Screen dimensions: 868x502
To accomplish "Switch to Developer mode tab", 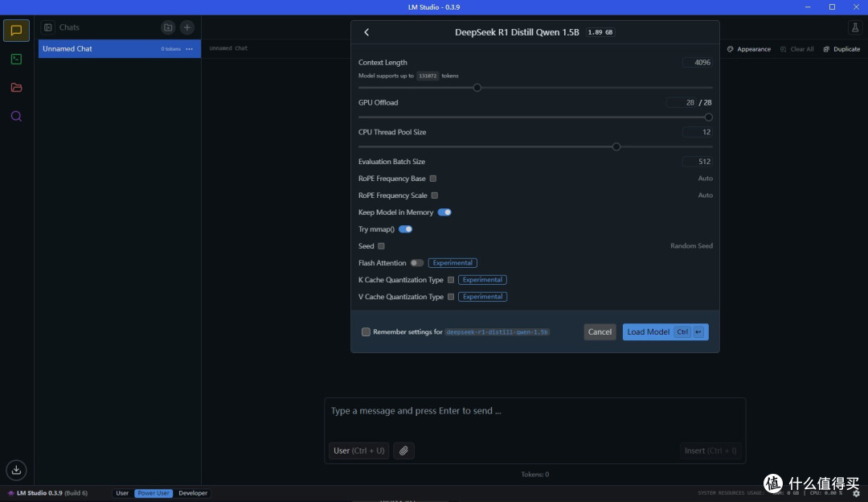I will [x=193, y=493].
